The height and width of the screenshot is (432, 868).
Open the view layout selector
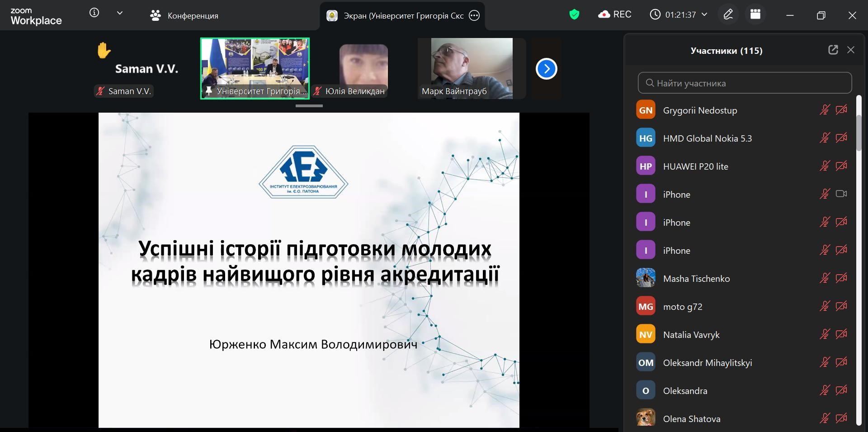click(x=755, y=14)
